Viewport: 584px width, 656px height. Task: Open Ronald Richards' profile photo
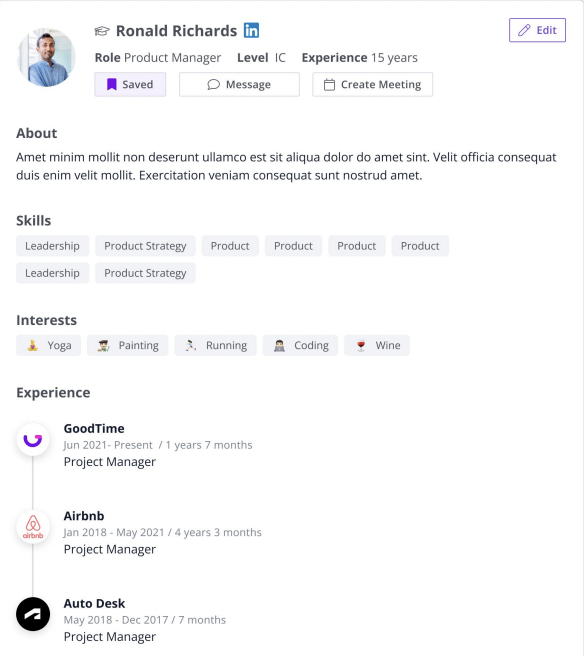tap(46, 57)
